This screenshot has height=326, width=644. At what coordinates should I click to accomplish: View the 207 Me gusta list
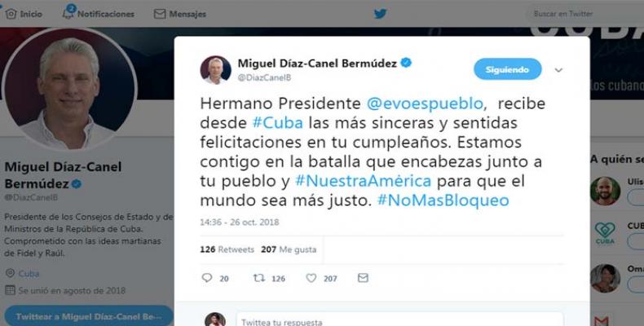click(289, 249)
